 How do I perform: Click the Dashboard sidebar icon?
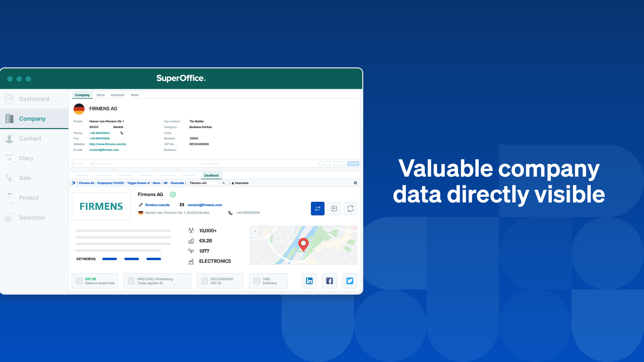tap(10, 99)
